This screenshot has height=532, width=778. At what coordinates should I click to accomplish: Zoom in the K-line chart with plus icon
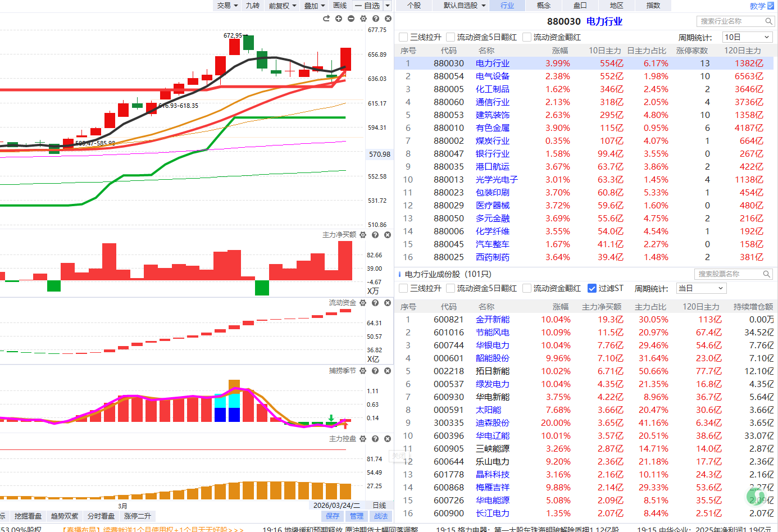click(339, 19)
